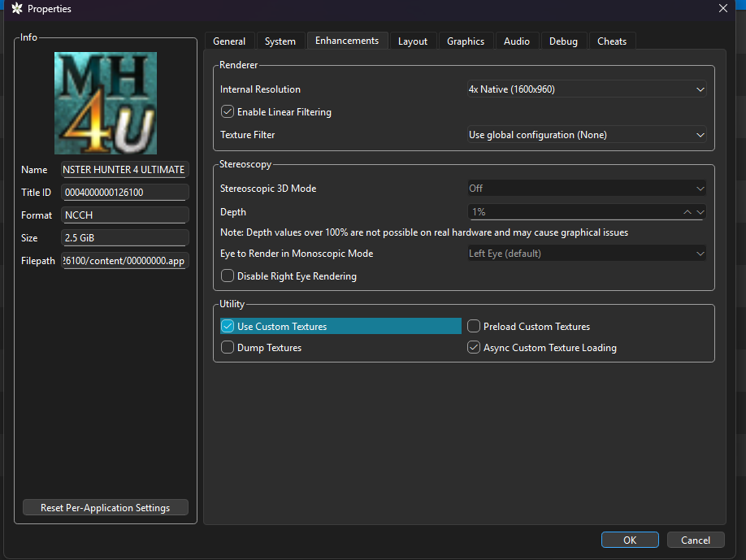Uncheck Use Custom Textures option
This screenshot has width=746, height=560.
coord(228,327)
